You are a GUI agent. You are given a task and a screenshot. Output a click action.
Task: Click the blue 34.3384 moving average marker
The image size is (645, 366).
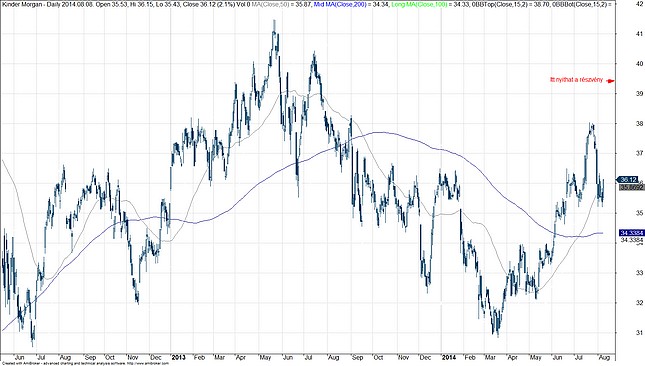click(x=631, y=233)
